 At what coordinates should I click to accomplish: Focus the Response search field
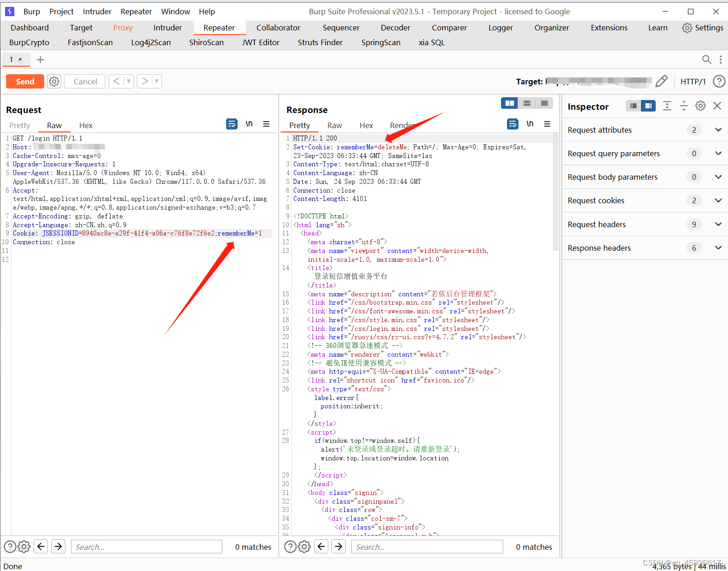pos(427,547)
